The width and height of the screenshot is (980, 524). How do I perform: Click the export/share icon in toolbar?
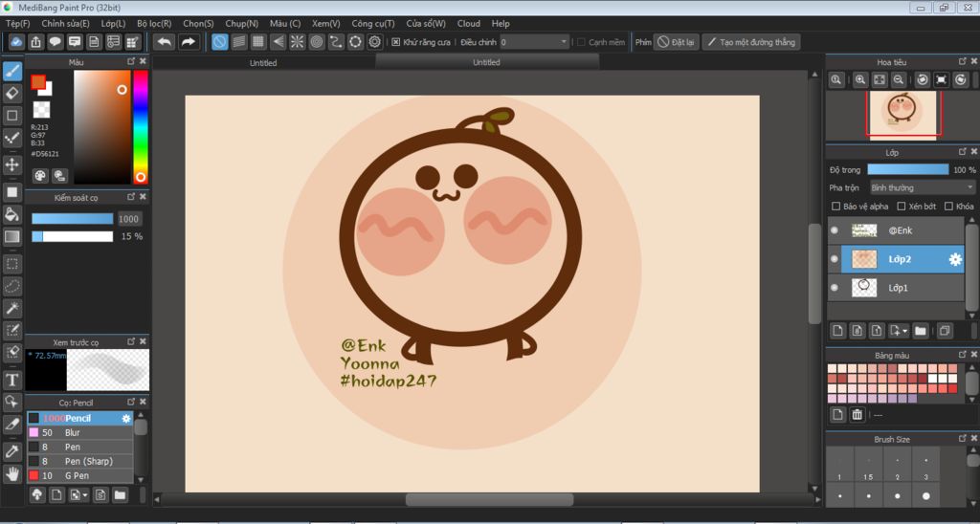point(35,42)
